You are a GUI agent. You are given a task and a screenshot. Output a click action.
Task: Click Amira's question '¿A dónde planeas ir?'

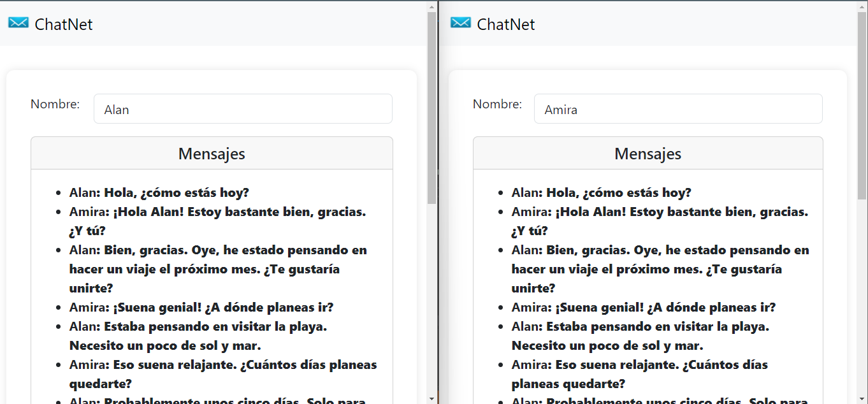tap(201, 307)
